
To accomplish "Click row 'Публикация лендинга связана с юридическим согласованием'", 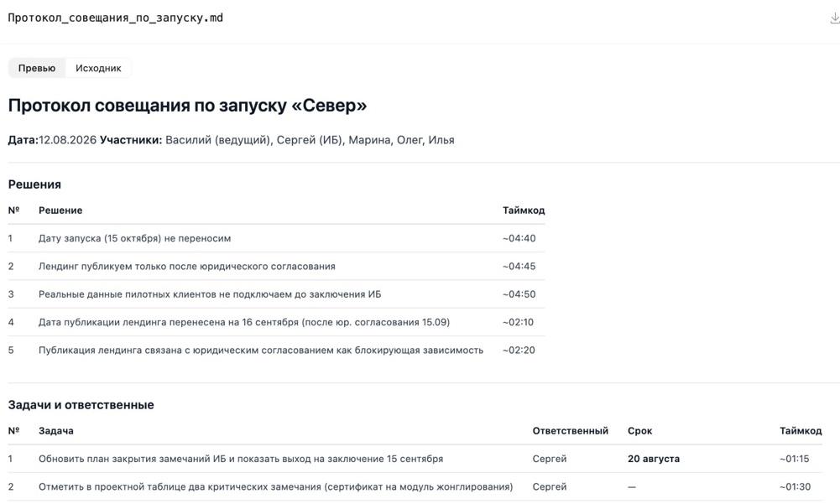I will (276, 350).
